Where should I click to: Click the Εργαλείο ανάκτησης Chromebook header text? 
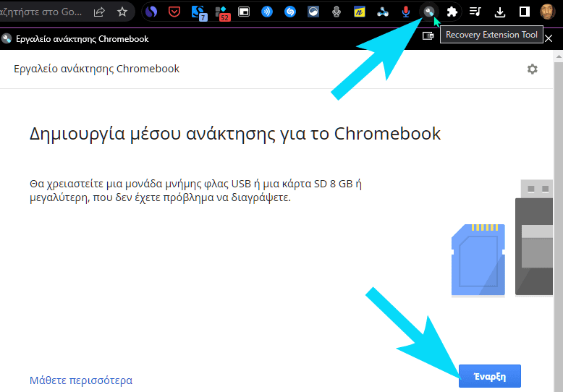pyautogui.click(x=96, y=69)
